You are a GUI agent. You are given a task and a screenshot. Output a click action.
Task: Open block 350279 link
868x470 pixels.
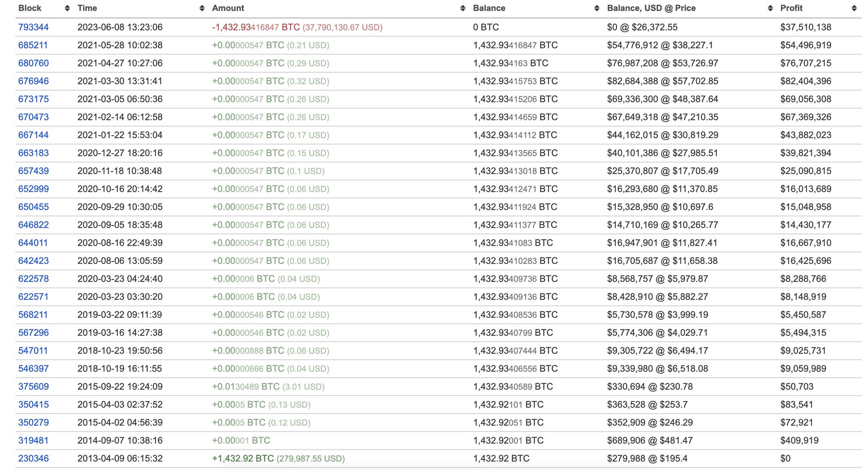pos(33,423)
